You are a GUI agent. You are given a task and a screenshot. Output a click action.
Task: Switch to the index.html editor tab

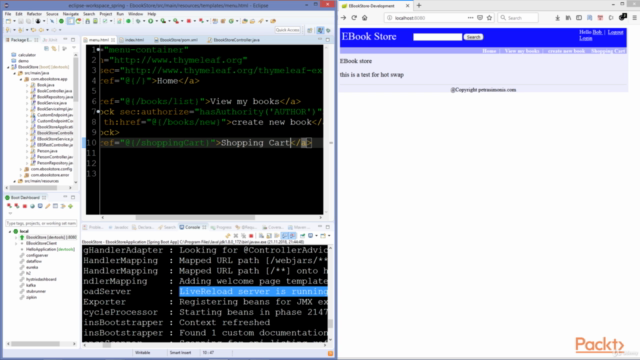(x=134, y=40)
